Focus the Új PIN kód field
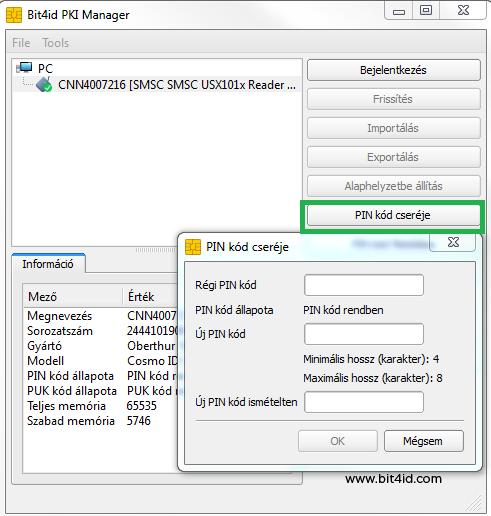 pyautogui.click(x=364, y=334)
